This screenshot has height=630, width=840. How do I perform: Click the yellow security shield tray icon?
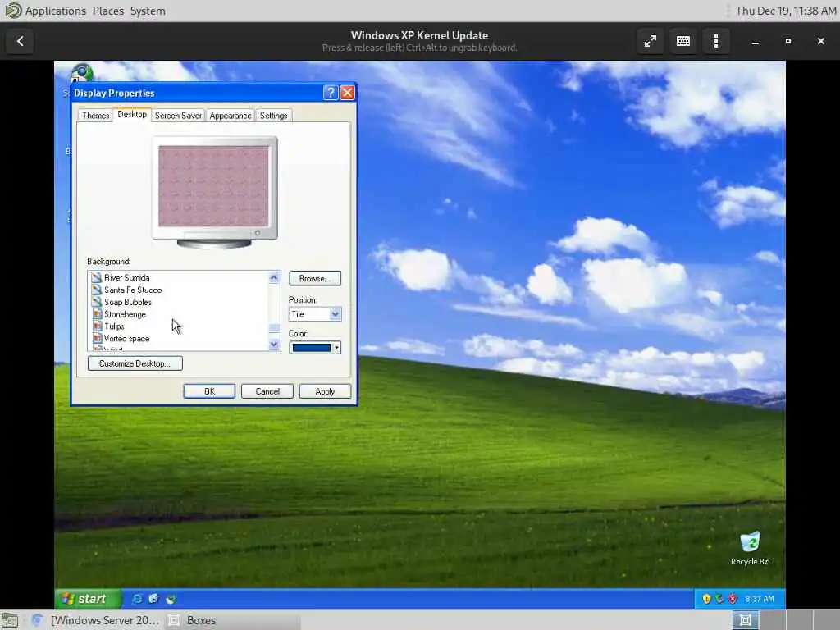tap(706, 599)
